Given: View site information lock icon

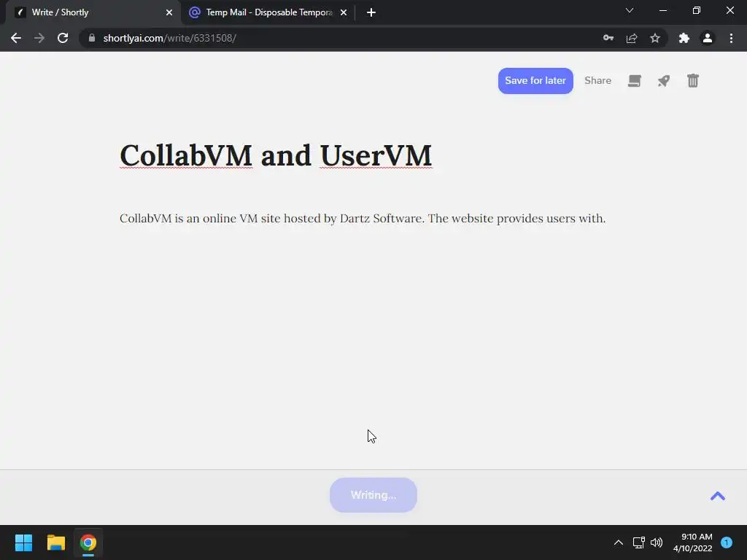Looking at the screenshot, I should [x=92, y=38].
